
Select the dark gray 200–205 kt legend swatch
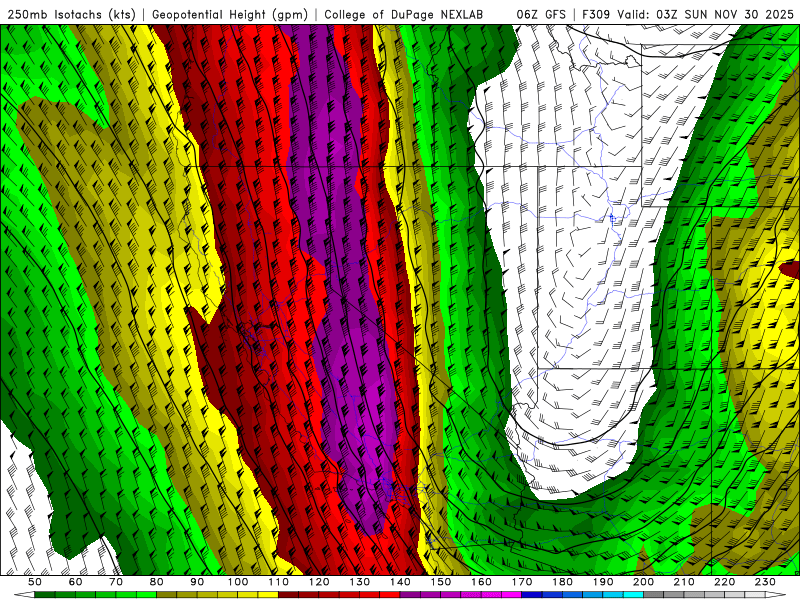point(654,595)
